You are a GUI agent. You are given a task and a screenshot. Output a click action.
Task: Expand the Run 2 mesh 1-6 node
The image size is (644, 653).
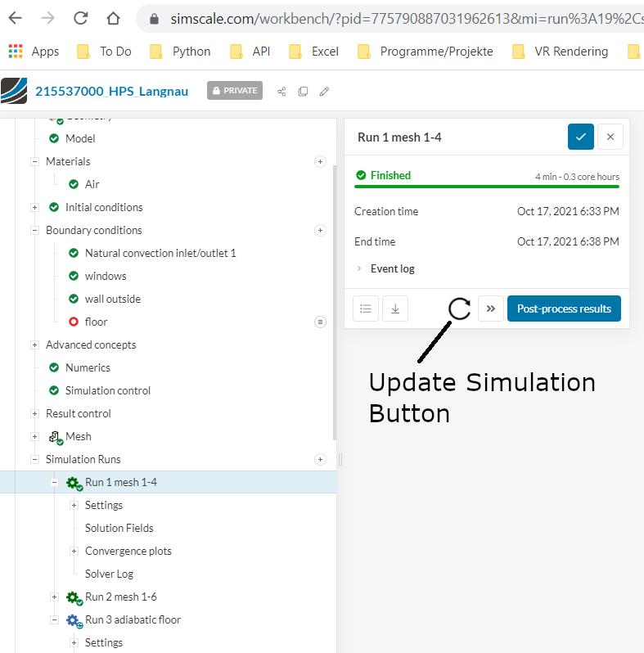point(54,597)
